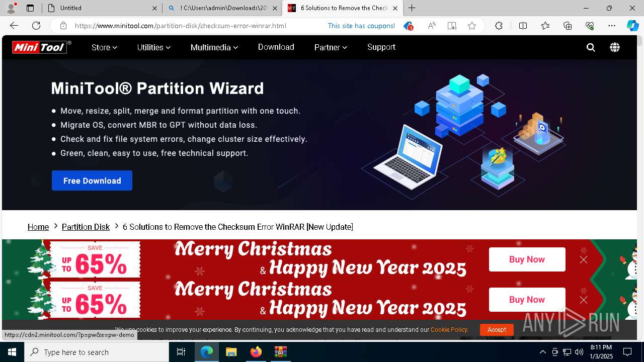Open the Collections icon
The width and height of the screenshot is (644, 362).
coord(568,26)
